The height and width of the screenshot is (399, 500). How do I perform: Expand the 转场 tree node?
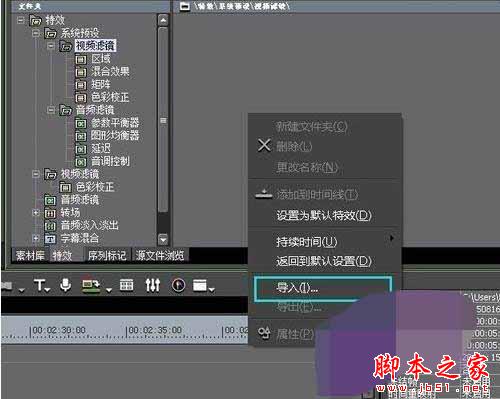pyautogui.click(x=36, y=213)
